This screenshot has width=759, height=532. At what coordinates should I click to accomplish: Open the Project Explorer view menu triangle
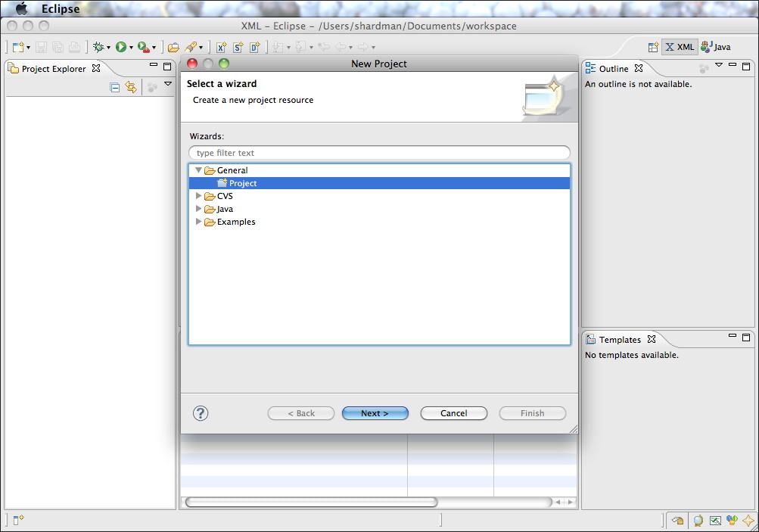168,84
